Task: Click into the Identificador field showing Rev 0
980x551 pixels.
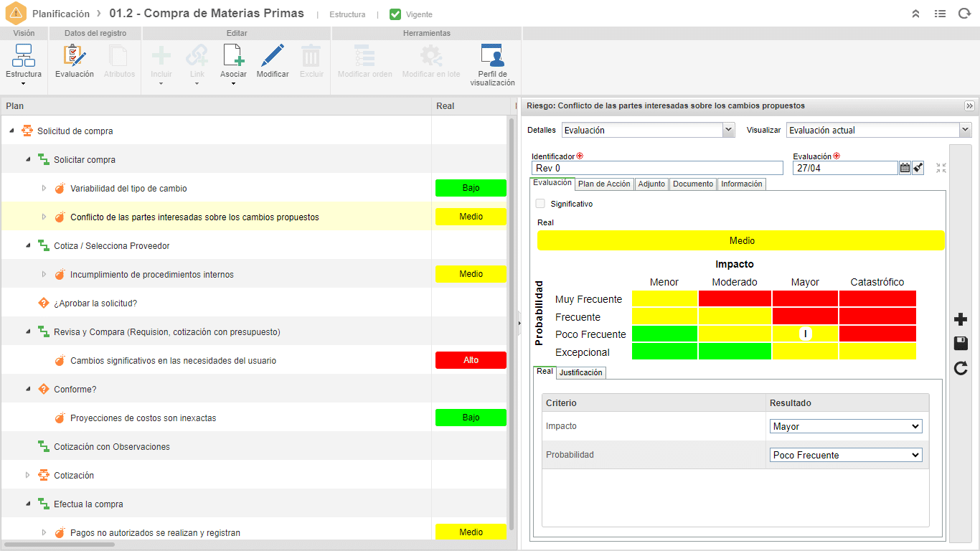Action: pos(657,168)
